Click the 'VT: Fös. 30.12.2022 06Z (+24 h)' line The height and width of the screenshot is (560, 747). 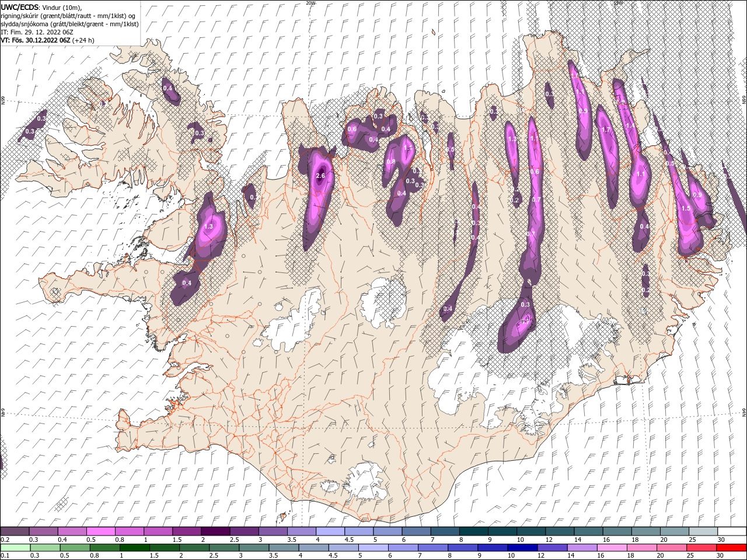click(48, 40)
